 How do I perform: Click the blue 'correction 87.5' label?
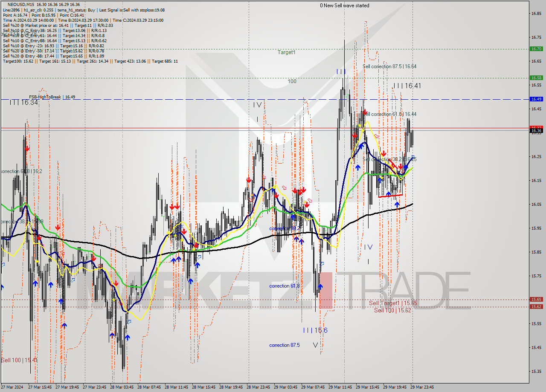pyautogui.click(x=284, y=345)
